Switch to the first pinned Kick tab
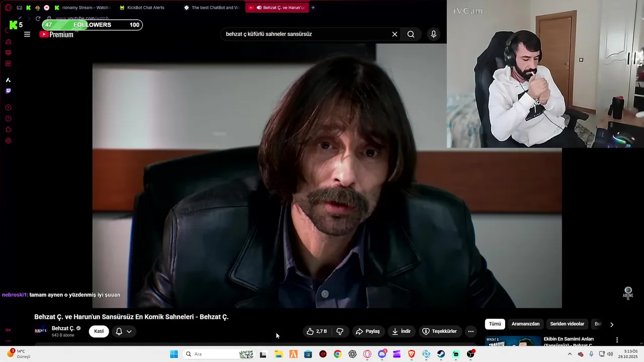 29,8
